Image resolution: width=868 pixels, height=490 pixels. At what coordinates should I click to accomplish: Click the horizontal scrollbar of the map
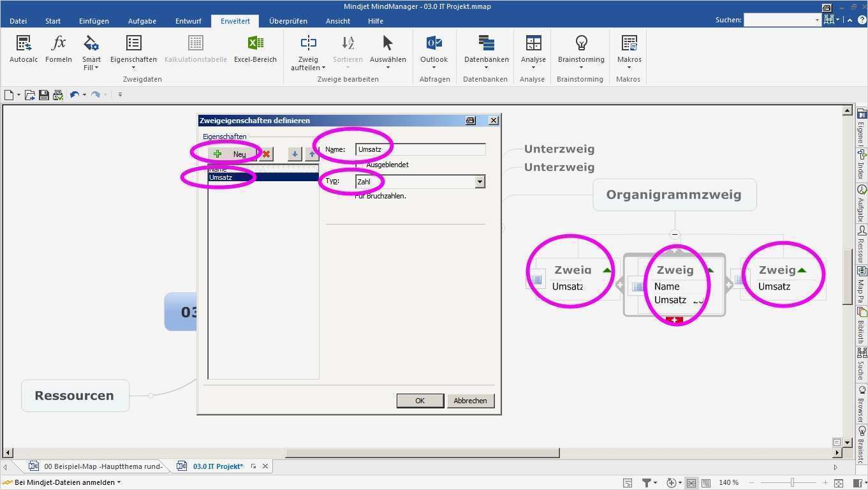click(x=422, y=453)
